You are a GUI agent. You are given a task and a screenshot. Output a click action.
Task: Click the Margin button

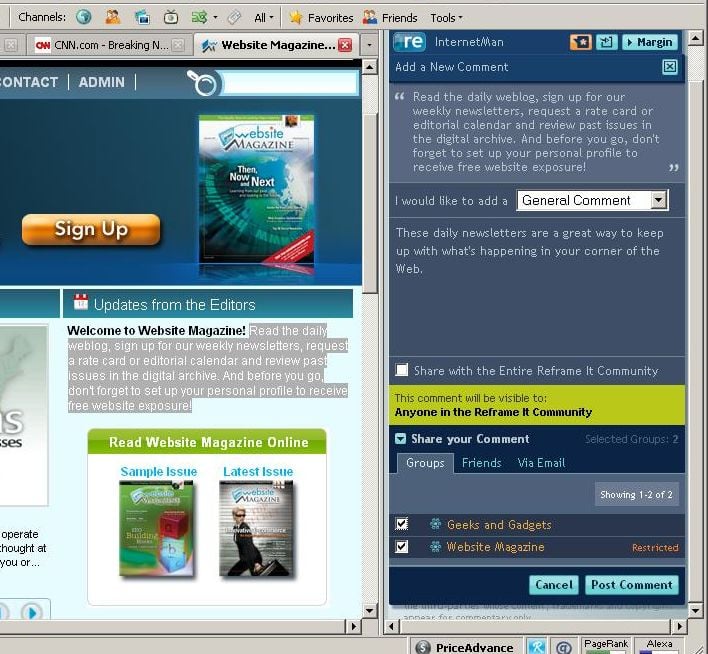tap(650, 42)
